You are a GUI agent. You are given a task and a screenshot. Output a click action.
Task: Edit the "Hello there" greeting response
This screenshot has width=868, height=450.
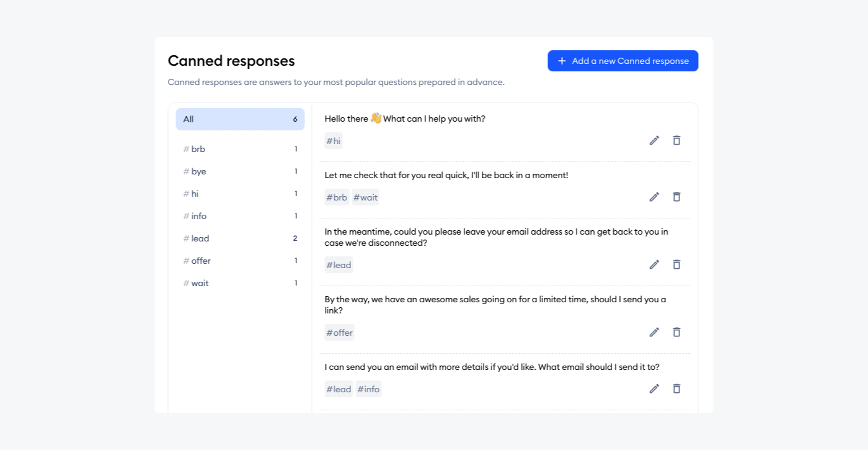tap(654, 140)
